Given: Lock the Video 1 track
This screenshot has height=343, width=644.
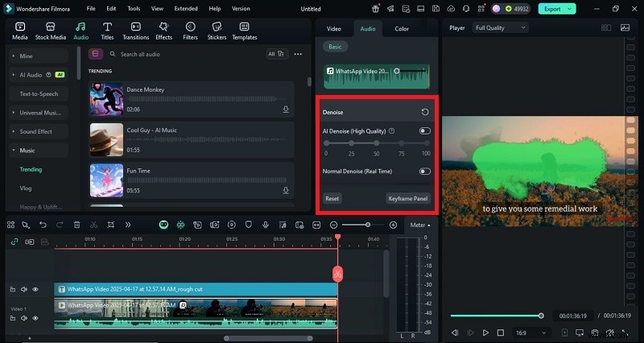Looking at the screenshot, I should pyautogui.click(x=13, y=318).
